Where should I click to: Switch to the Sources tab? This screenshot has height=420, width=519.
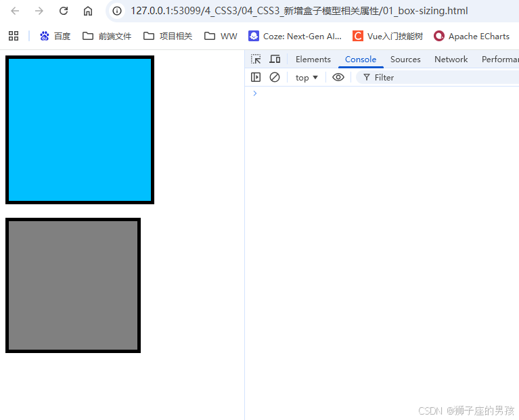pyautogui.click(x=405, y=60)
